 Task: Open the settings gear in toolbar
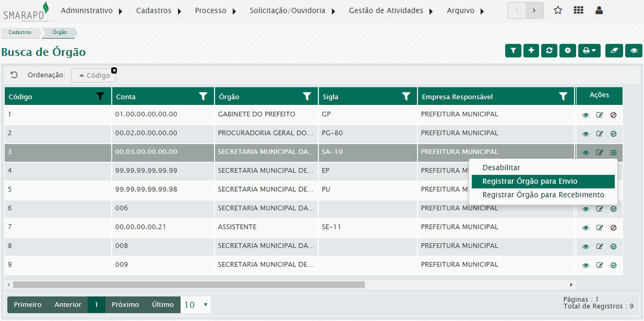567,51
